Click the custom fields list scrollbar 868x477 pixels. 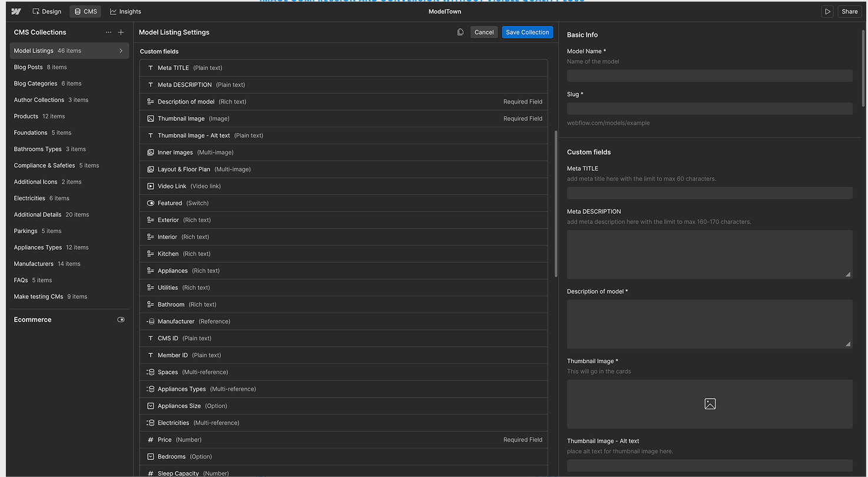pyautogui.click(x=556, y=204)
